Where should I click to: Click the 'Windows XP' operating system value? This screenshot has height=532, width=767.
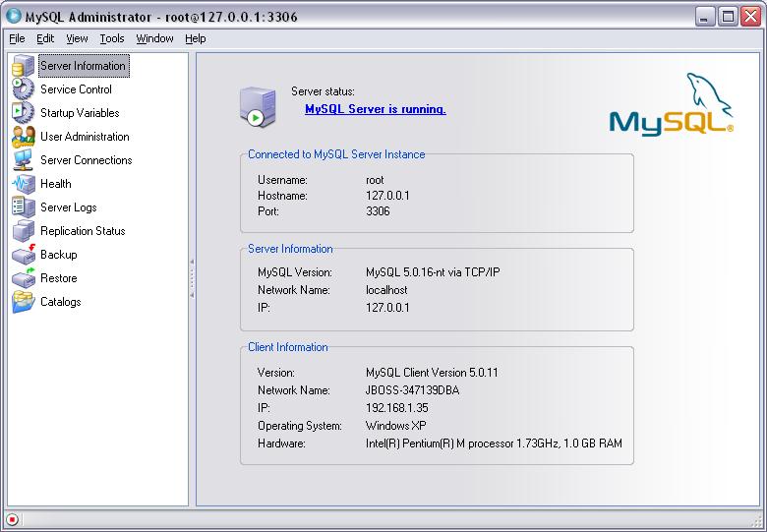395,426
